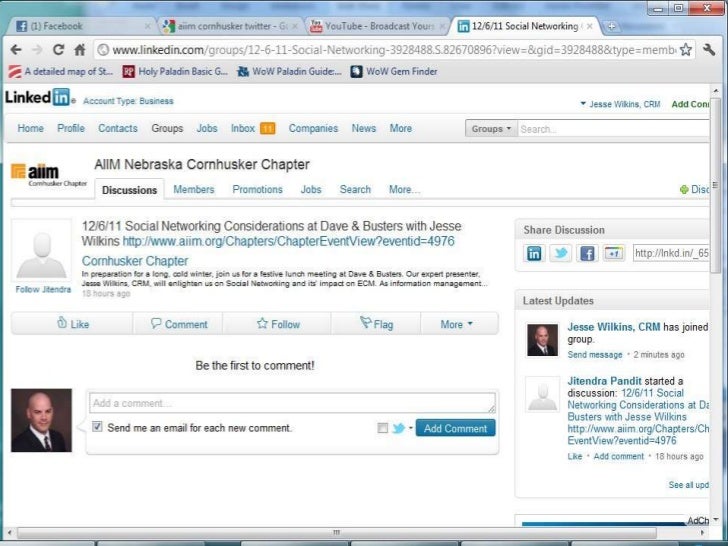728x546 pixels.
Task: Open the Members group tab
Action: [x=194, y=189]
